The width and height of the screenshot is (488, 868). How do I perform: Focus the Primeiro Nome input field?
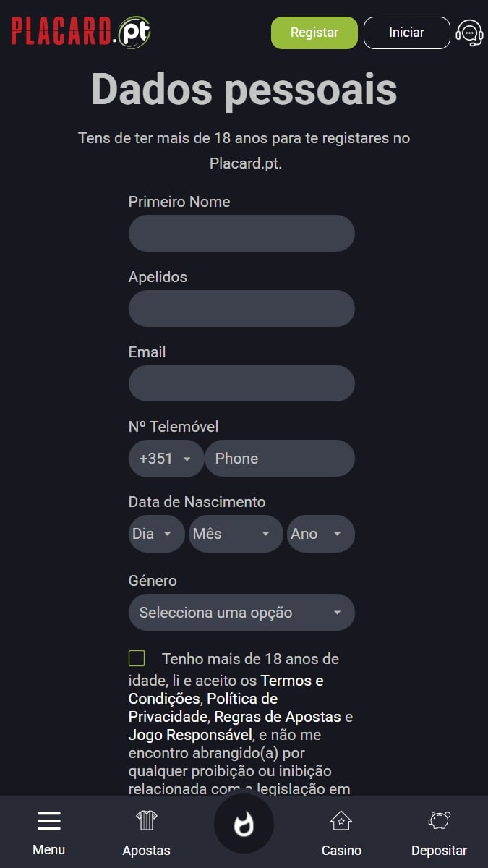coord(241,234)
